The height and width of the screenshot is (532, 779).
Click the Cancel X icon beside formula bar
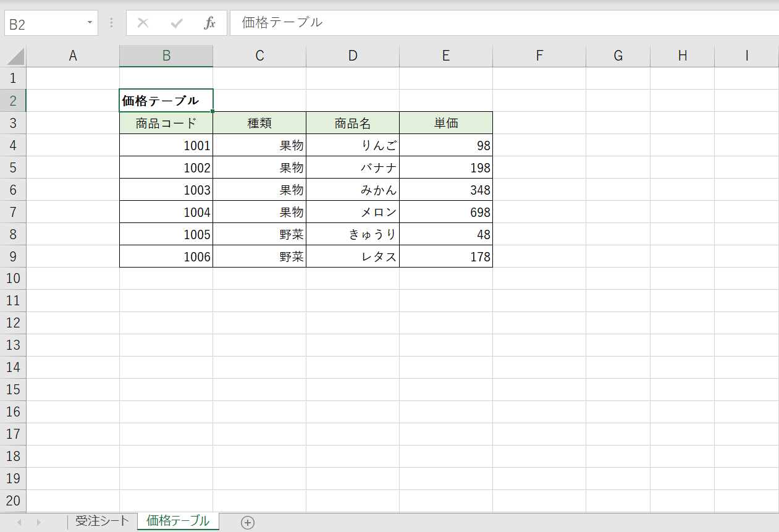[143, 23]
